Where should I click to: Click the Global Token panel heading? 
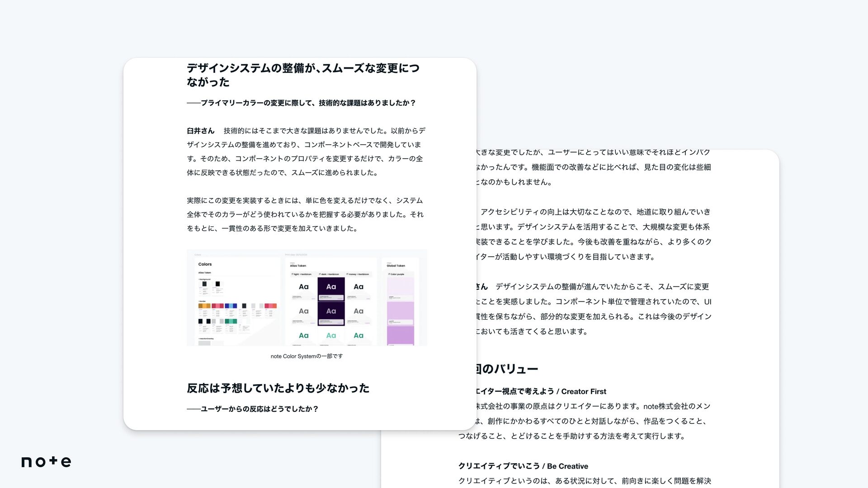[x=396, y=266]
